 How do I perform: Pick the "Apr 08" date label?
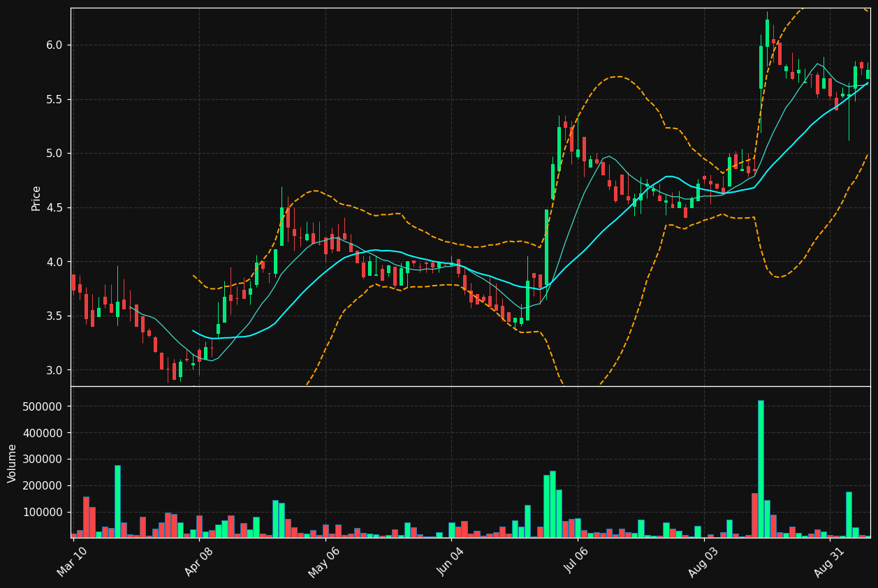[x=198, y=562]
